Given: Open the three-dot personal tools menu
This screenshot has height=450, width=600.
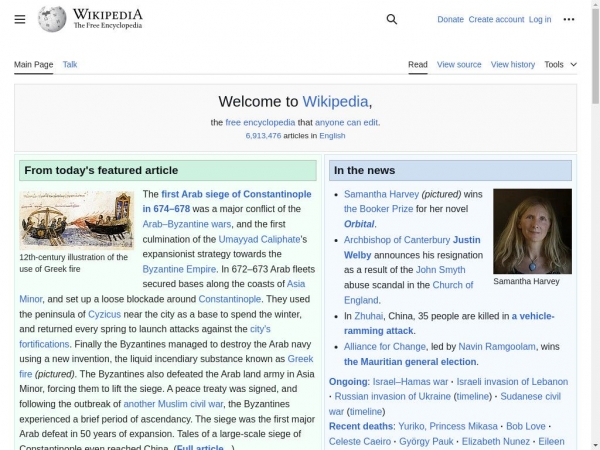Looking at the screenshot, I should (569, 19).
